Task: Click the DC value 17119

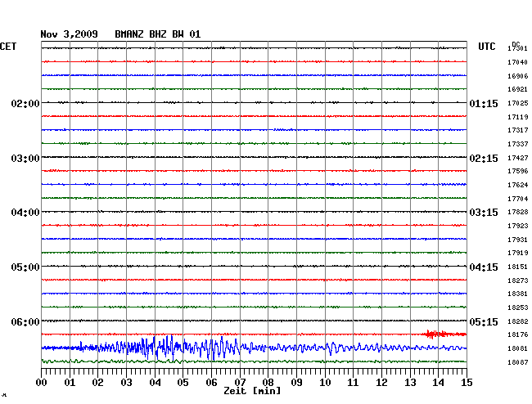Action: pos(518,117)
